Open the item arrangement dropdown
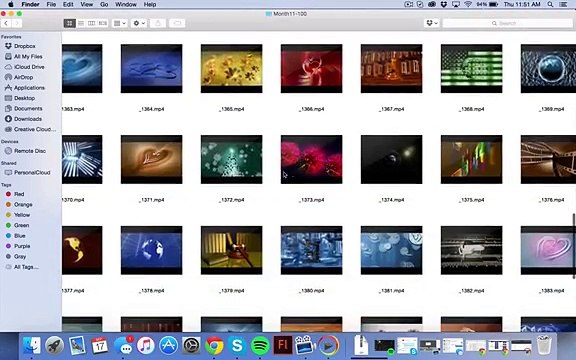 point(120,23)
